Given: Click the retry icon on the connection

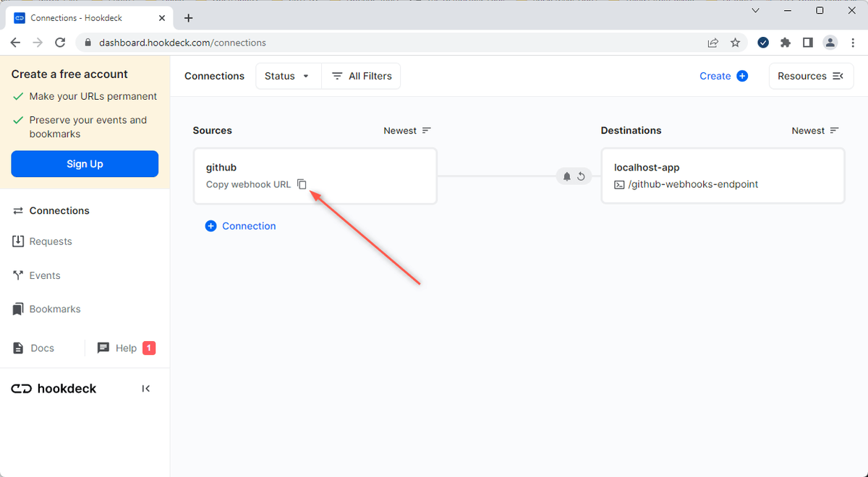Looking at the screenshot, I should tap(581, 176).
